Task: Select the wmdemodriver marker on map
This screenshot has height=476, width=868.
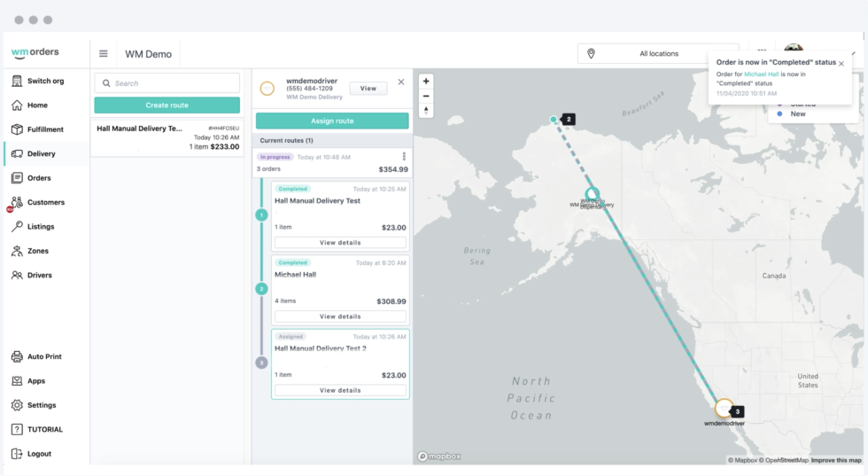Action: click(x=724, y=408)
